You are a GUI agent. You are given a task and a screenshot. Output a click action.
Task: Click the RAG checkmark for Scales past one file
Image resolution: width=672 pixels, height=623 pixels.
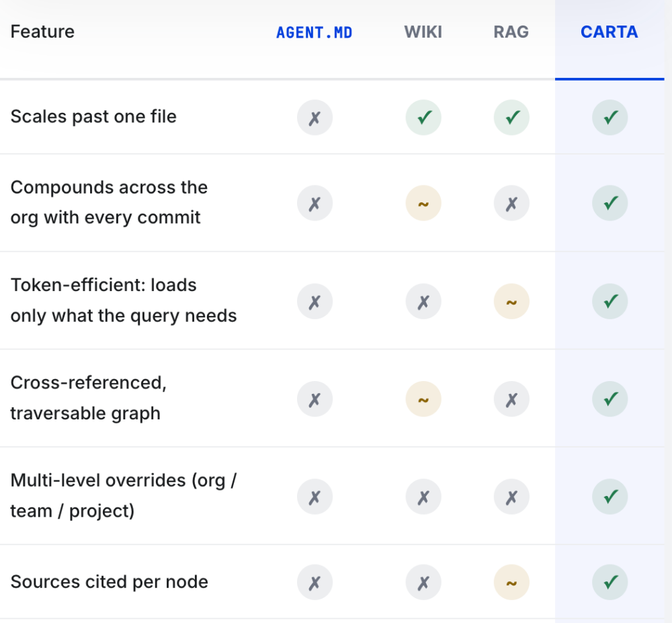coord(511,118)
